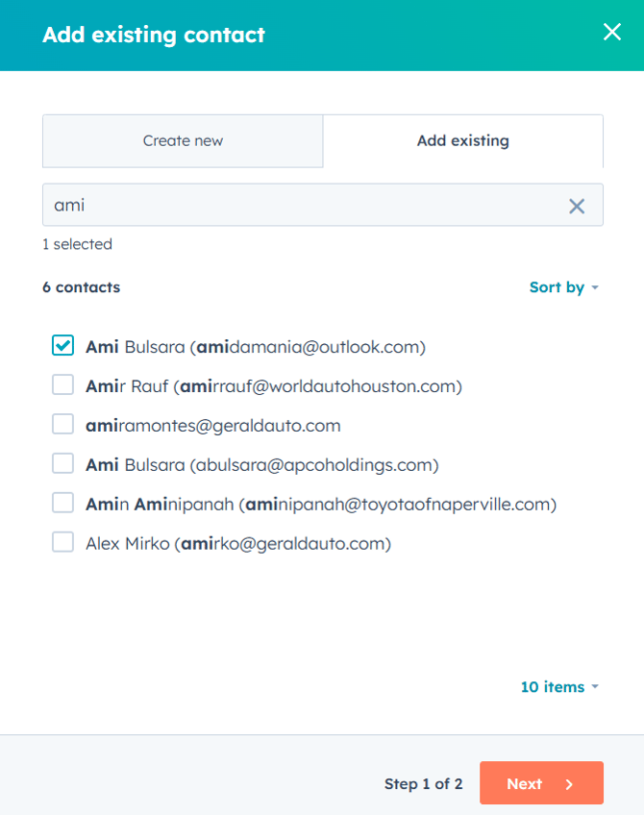Check the box beside amiramontes@geraldauto.com
The width and height of the screenshot is (644, 815).
[62, 425]
